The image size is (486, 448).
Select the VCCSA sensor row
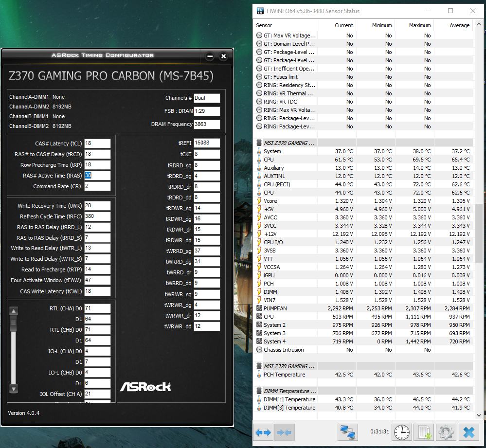363,267
